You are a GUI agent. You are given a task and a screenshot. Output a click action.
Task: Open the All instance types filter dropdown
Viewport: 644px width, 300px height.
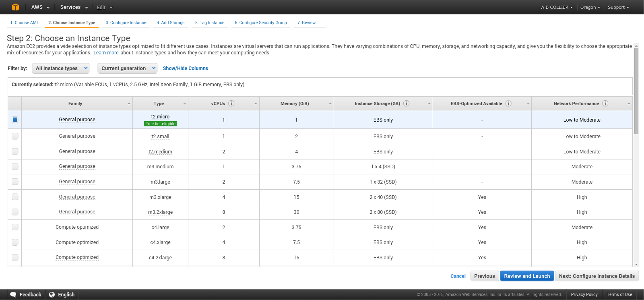click(x=61, y=68)
